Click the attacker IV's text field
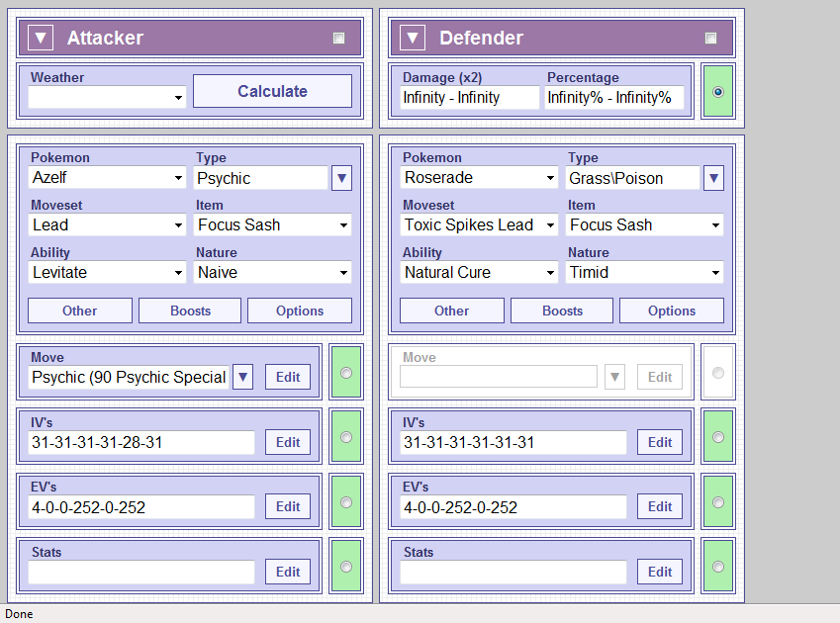Screen dimensions: 840x623 (x=141, y=442)
